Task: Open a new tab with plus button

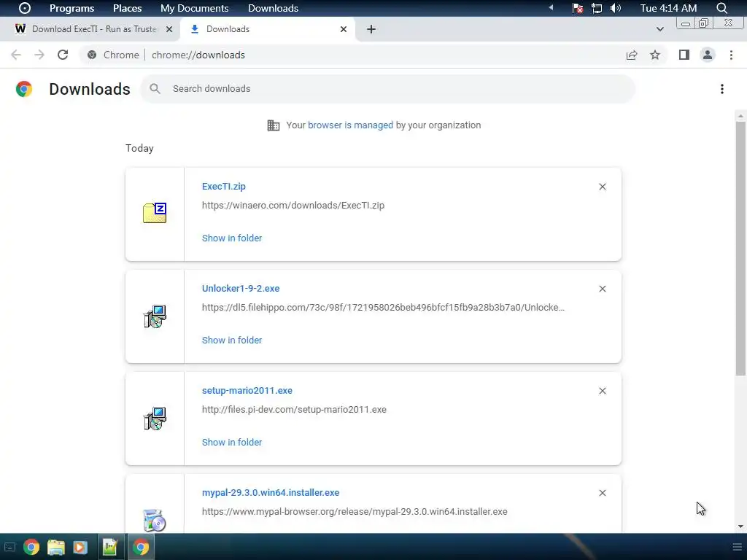Action: pos(371,29)
